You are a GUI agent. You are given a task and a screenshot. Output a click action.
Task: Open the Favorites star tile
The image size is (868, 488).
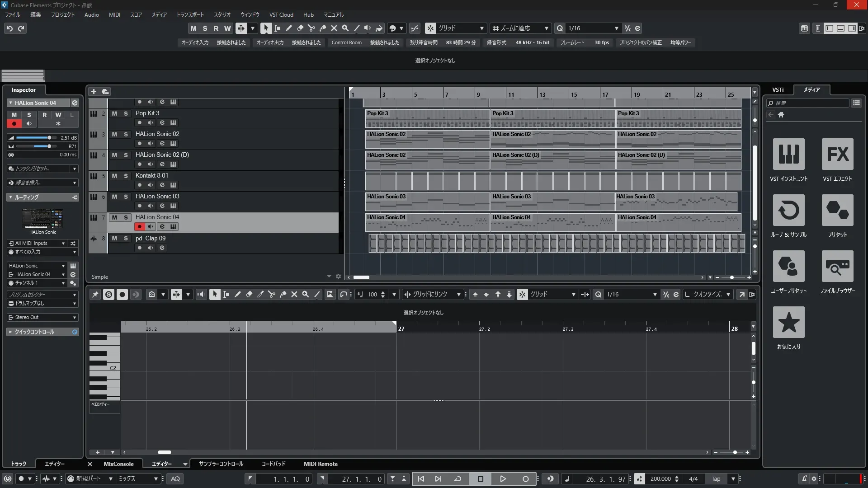point(788,323)
